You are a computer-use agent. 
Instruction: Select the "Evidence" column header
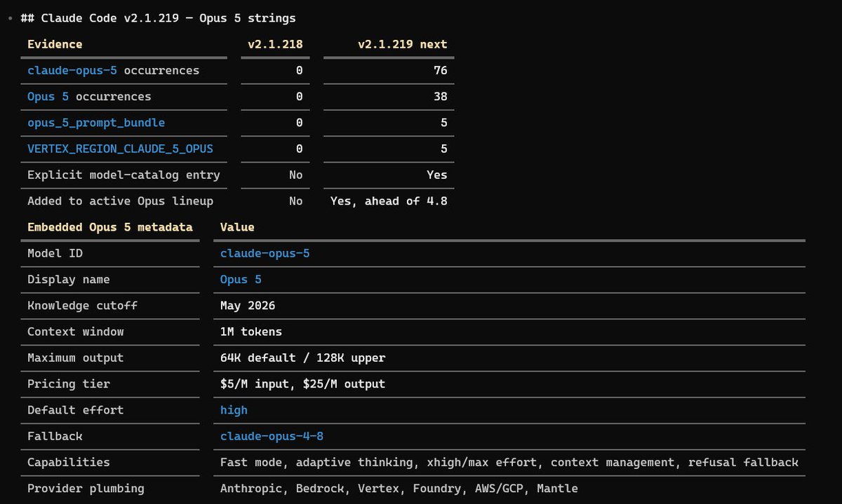click(55, 44)
